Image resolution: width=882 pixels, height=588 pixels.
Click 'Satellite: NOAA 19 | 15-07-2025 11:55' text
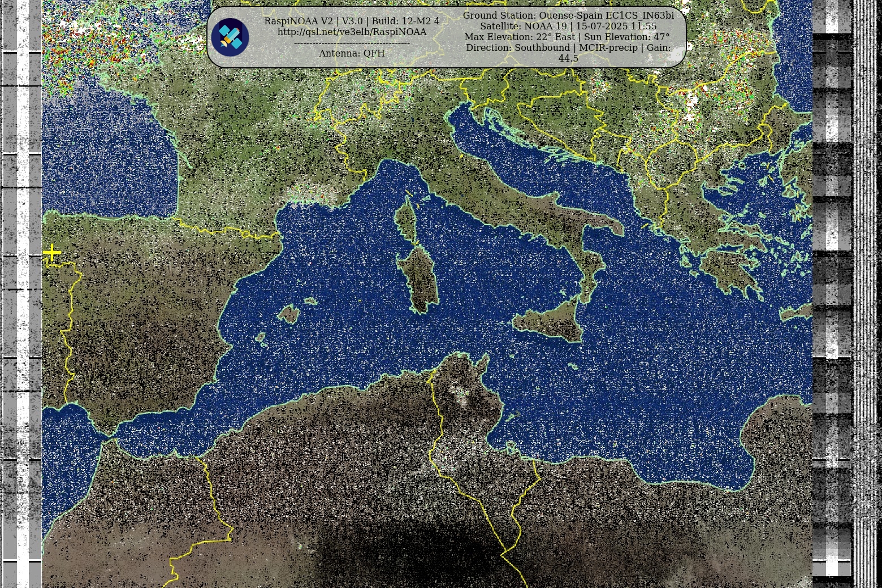tap(568, 27)
